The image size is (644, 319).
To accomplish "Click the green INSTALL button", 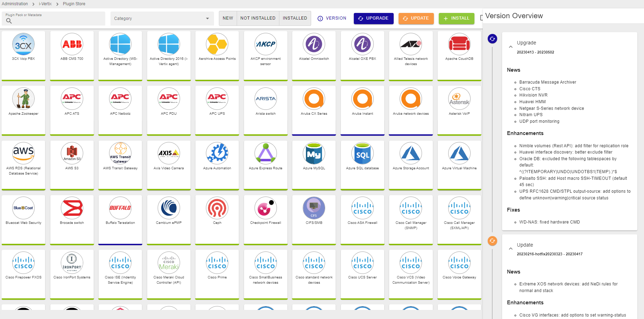I will coord(457,19).
